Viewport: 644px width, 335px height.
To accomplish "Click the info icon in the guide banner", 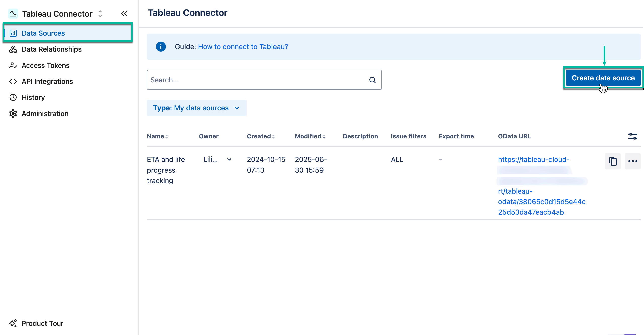I will 161,47.
